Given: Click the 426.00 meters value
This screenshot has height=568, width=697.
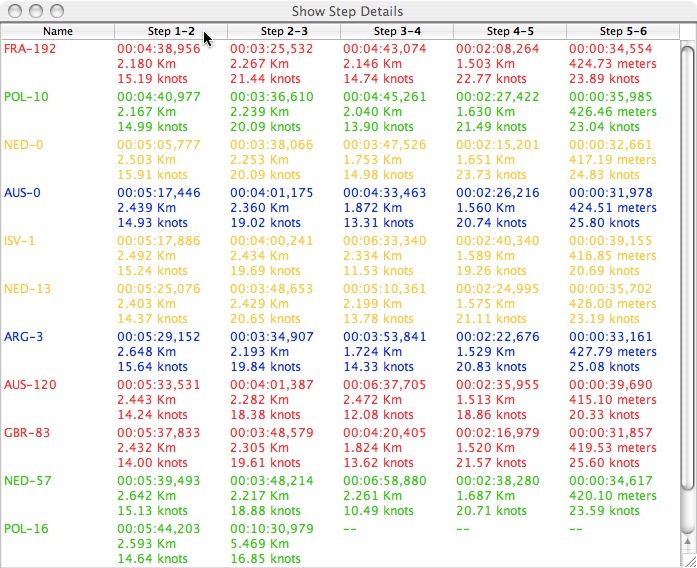Looking at the screenshot, I should pos(613,304).
